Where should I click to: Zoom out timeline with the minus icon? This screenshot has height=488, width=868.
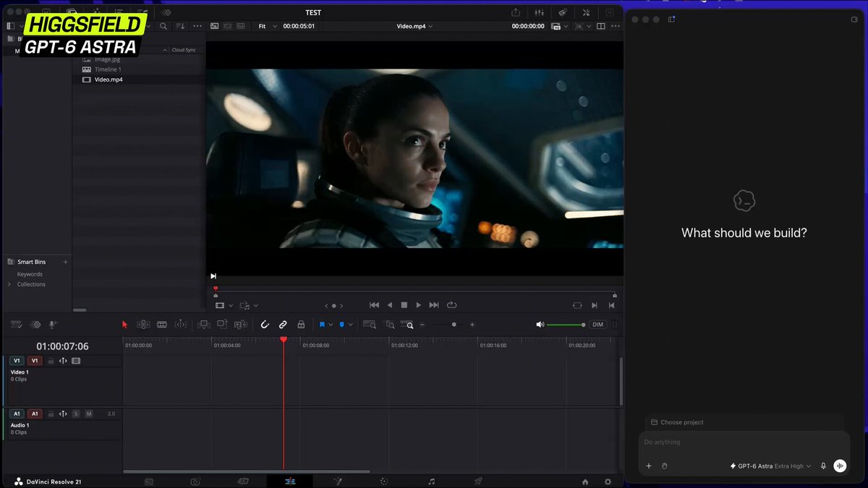pyautogui.click(x=422, y=325)
